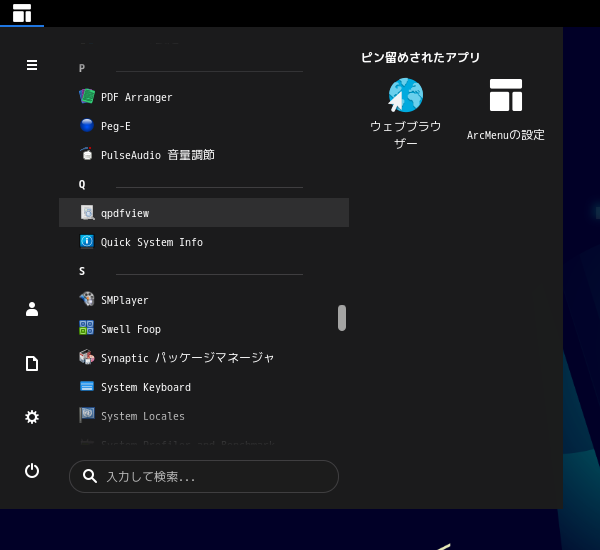The width and height of the screenshot is (600, 550).
Task: Open the user account icon in the sidebar
Action: [x=32, y=309]
